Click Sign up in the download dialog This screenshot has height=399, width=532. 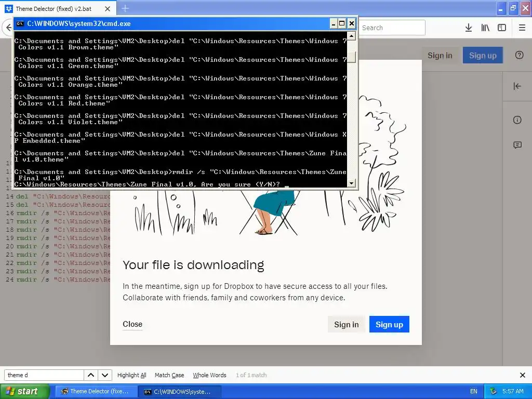389,324
